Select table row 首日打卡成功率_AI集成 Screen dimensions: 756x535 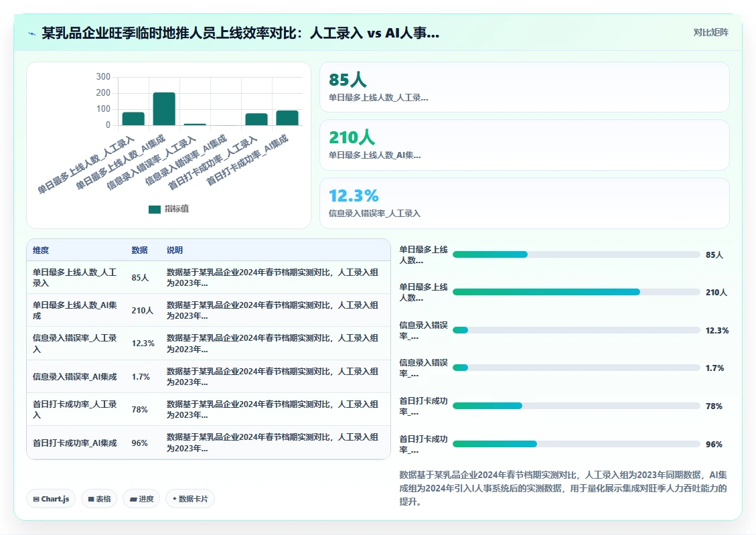point(208,443)
